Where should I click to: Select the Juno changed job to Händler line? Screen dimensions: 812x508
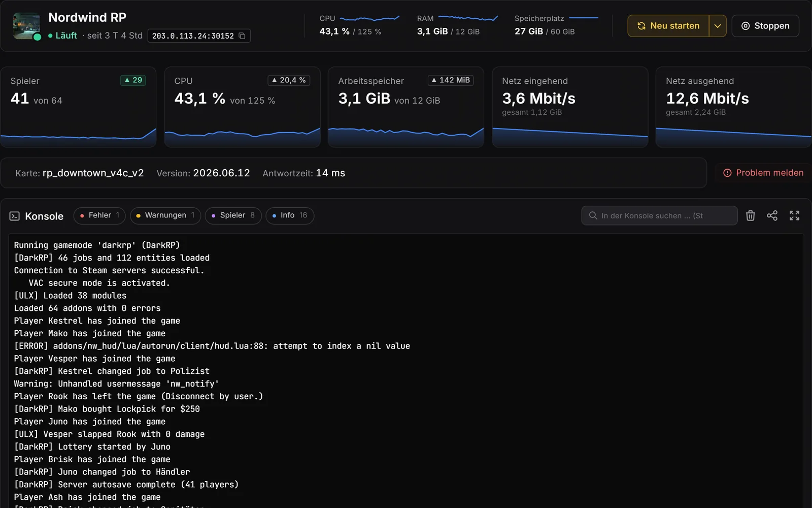click(x=101, y=472)
